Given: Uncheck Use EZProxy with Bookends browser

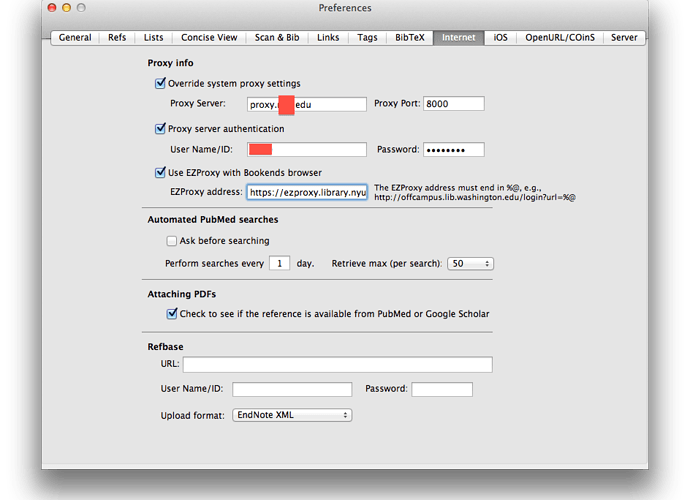Looking at the screenshot, I should (x=161, y=173).
